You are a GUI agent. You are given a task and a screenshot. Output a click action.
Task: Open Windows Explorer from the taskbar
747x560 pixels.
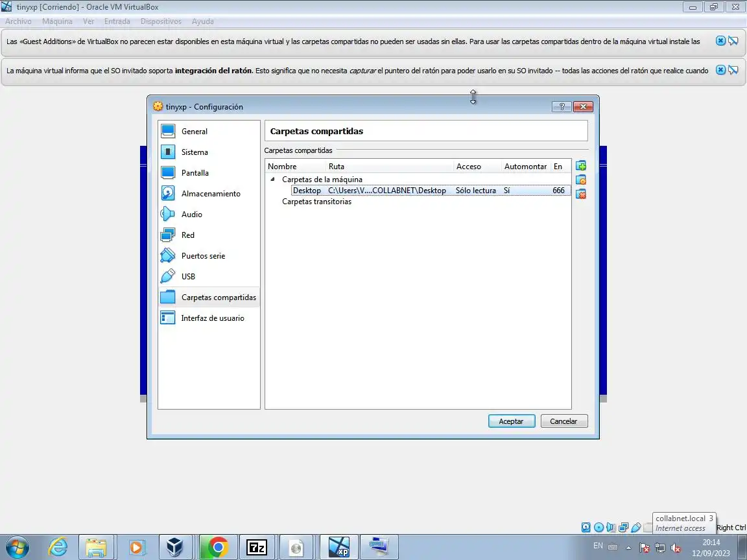click(96, 546)
